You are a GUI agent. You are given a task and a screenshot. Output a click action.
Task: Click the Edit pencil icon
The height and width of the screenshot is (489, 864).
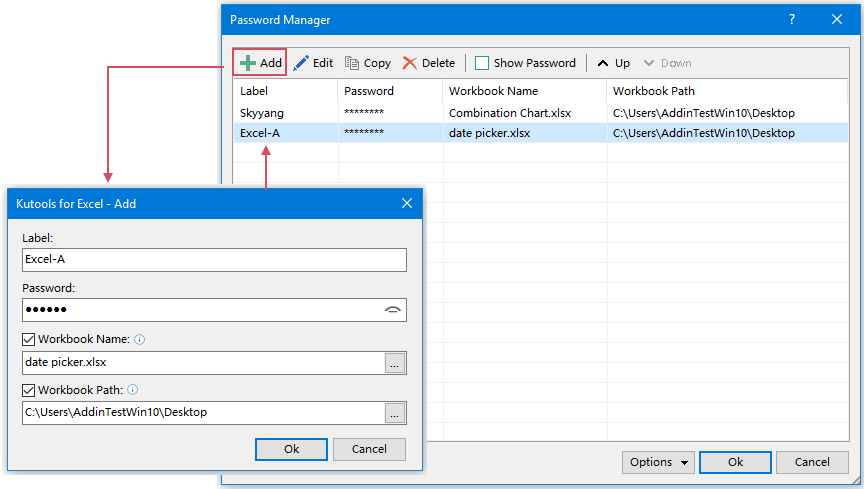click(x=301, y=63)
